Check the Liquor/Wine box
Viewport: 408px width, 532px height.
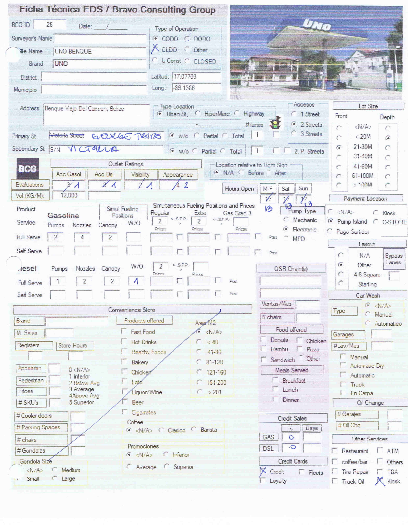click(125, 391)
